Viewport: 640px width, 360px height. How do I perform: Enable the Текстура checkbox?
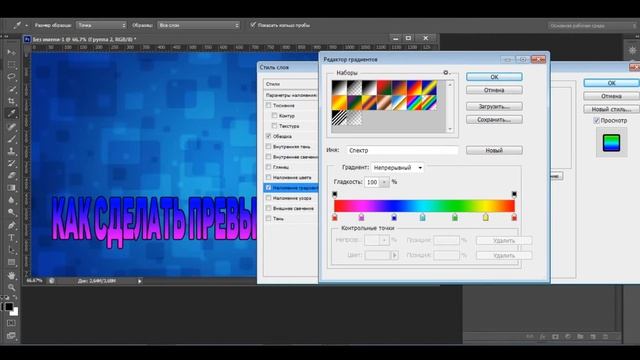tap(274, 126)
